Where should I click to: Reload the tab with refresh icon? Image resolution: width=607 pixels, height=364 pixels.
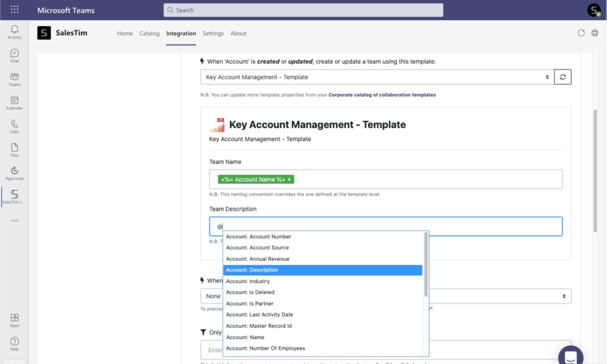point(581,33)
